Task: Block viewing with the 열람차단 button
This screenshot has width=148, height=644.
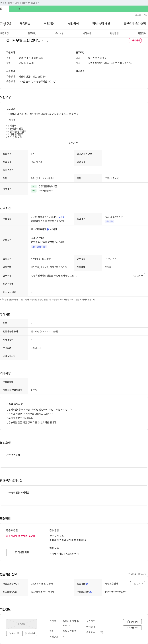Action: (x=30, y=633)
